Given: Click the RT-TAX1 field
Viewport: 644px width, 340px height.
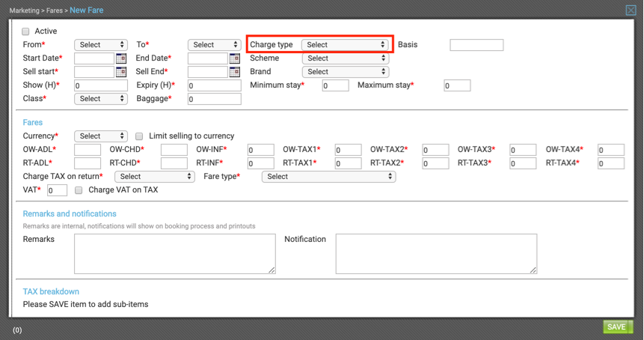Looking at the screenshot, I should pos(349,163).
